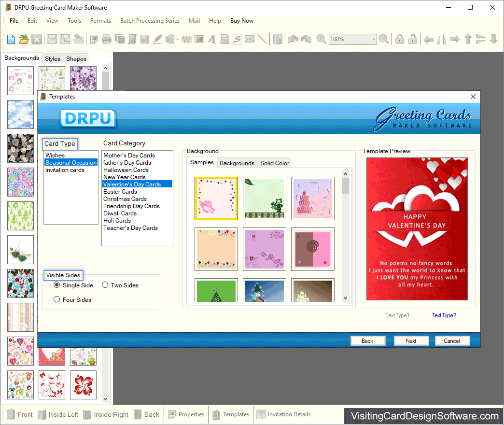504x425 pixels.
Task: Click the samples scrollbar down arrow
Action: [x=346, y=298]
